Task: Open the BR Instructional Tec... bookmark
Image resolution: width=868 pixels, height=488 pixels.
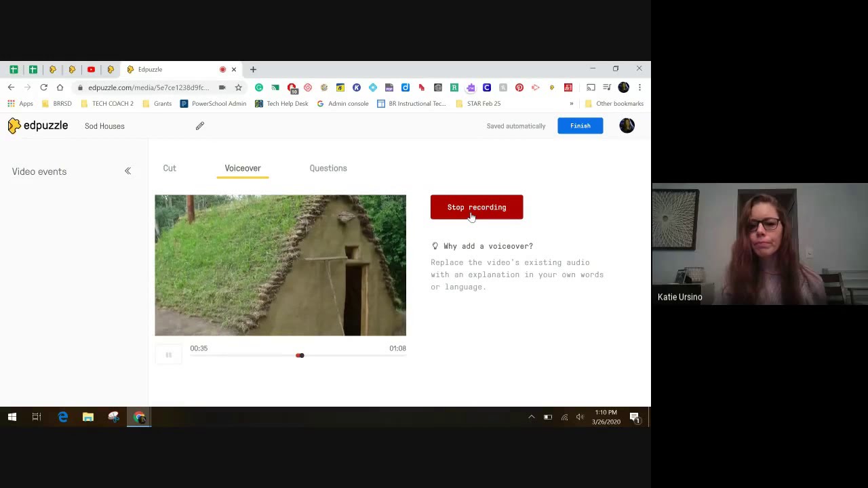Action: (x=412, y=104)
